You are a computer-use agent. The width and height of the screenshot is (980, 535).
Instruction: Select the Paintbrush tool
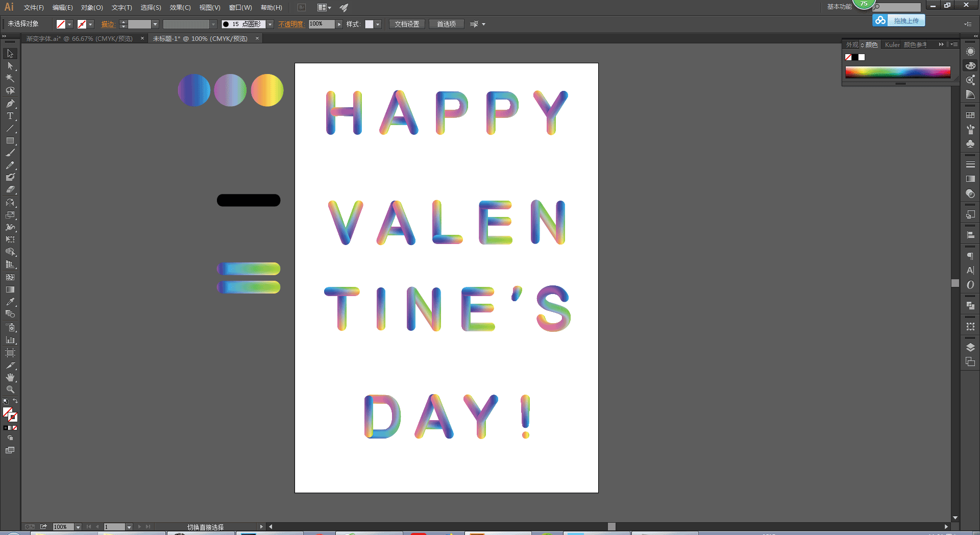click(x=10, y=153)
